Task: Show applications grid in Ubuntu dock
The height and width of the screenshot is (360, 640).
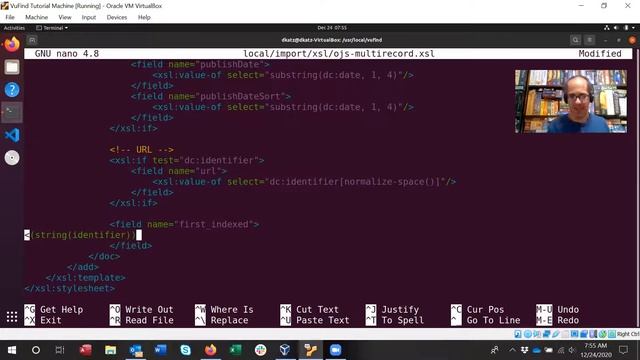Action: pos(12,316)
